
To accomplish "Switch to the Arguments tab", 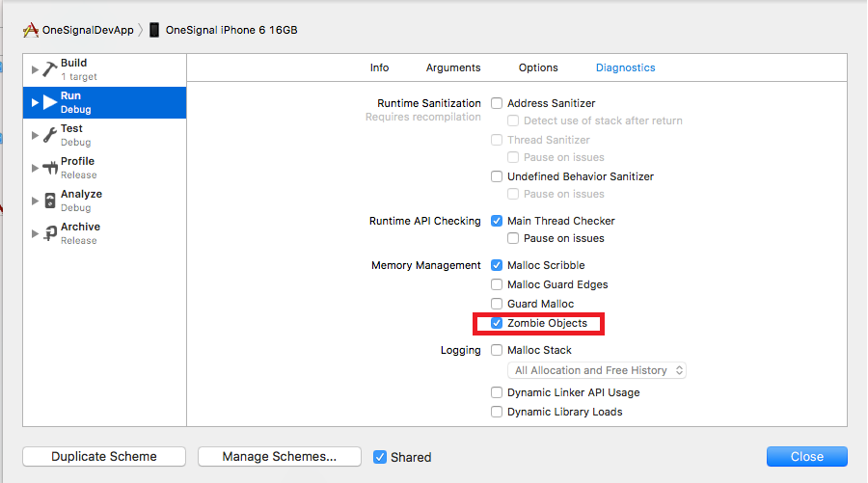I will [453, 67].
